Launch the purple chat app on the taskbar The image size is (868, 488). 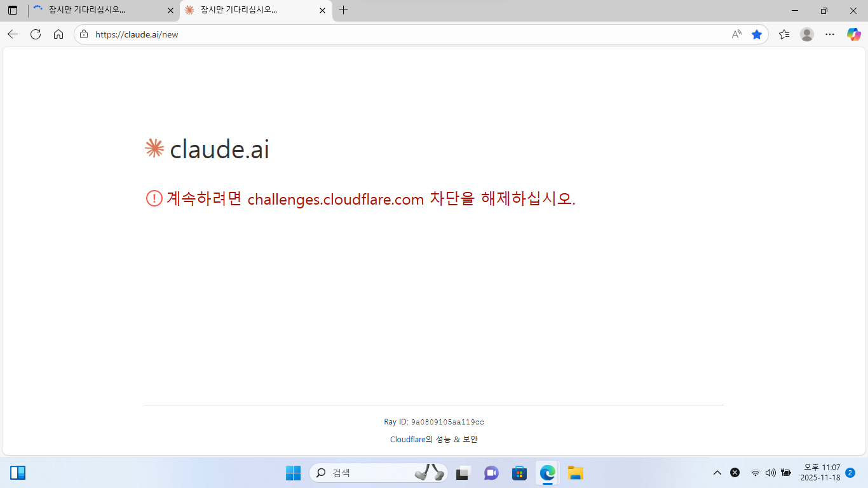coord(491,473)
